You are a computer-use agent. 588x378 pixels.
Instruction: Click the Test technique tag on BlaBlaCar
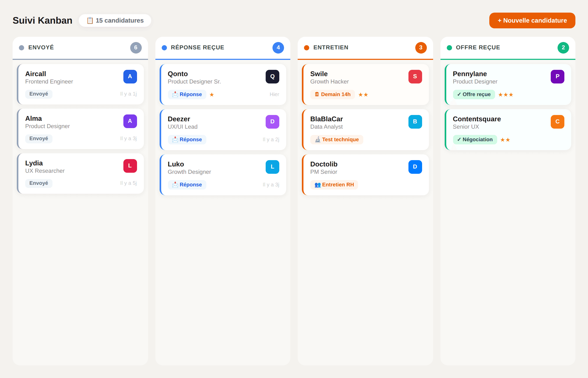pyautogui.click(x=337, y=139)
